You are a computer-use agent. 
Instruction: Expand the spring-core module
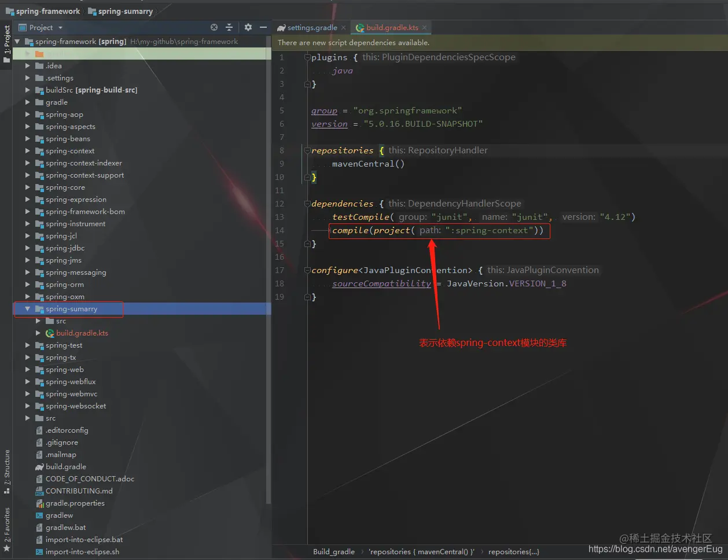[27, 187]
